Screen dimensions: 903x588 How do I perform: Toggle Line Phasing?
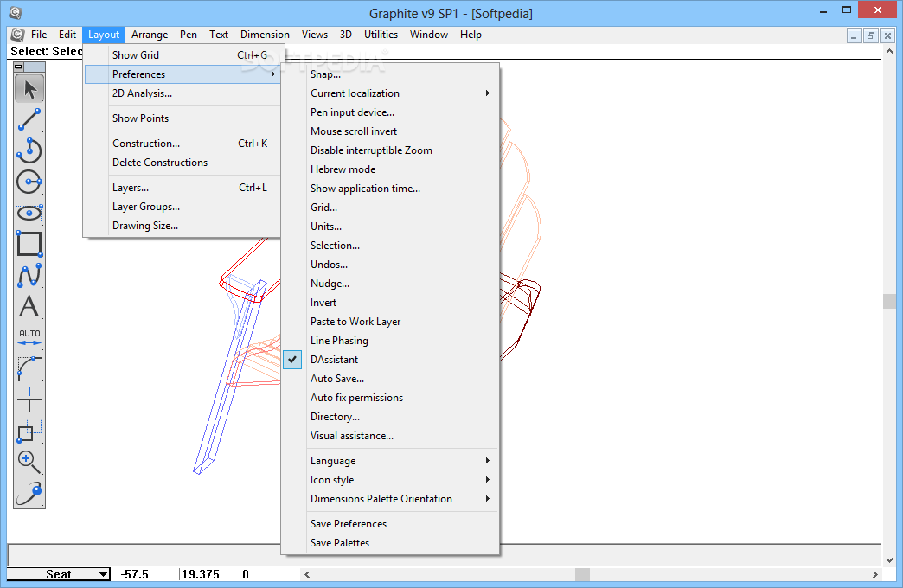[390, 341]
